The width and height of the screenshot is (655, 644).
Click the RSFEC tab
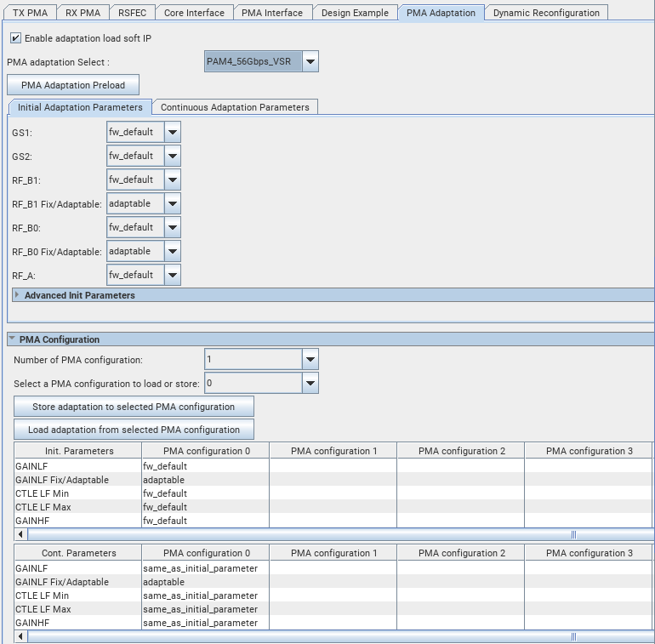coord(132,13)
